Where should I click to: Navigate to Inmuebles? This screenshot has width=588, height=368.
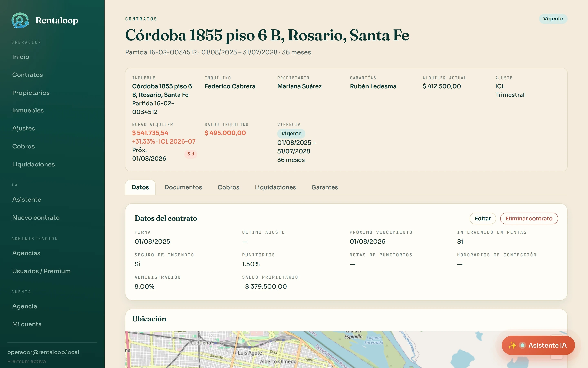click(x=28, y=110)
